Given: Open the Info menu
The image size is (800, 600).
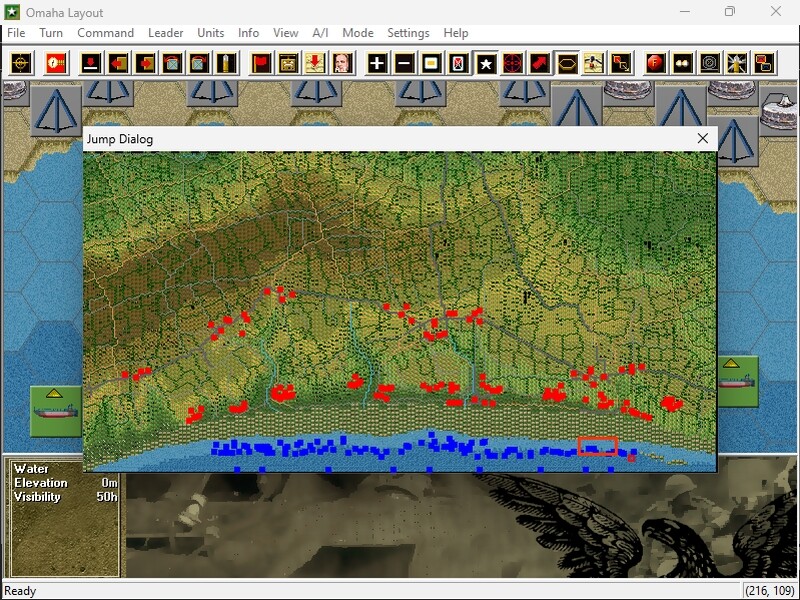Looking at the screenshot, I should [x=248, y=33].
